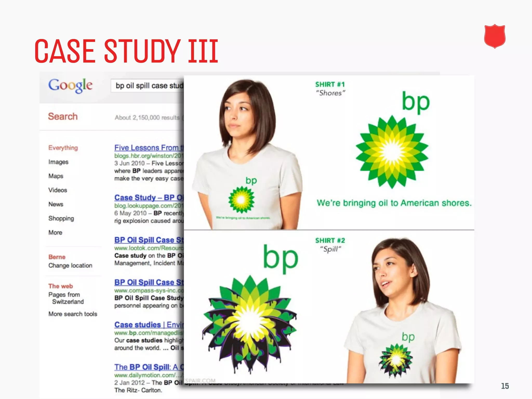Click the 'The web' heading
Viewport: 532px width, 399px height.
point(61,286)
